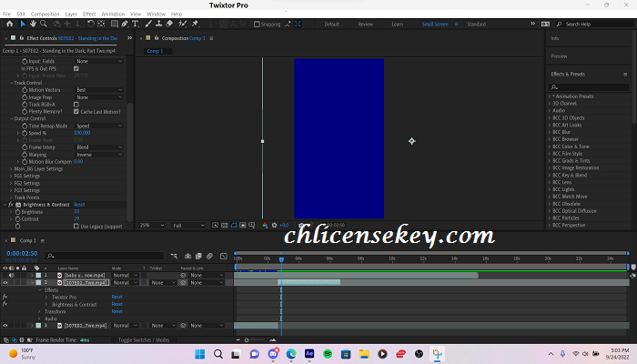
Task: Click the Frame Blending timeline icon
Action: 198,256
